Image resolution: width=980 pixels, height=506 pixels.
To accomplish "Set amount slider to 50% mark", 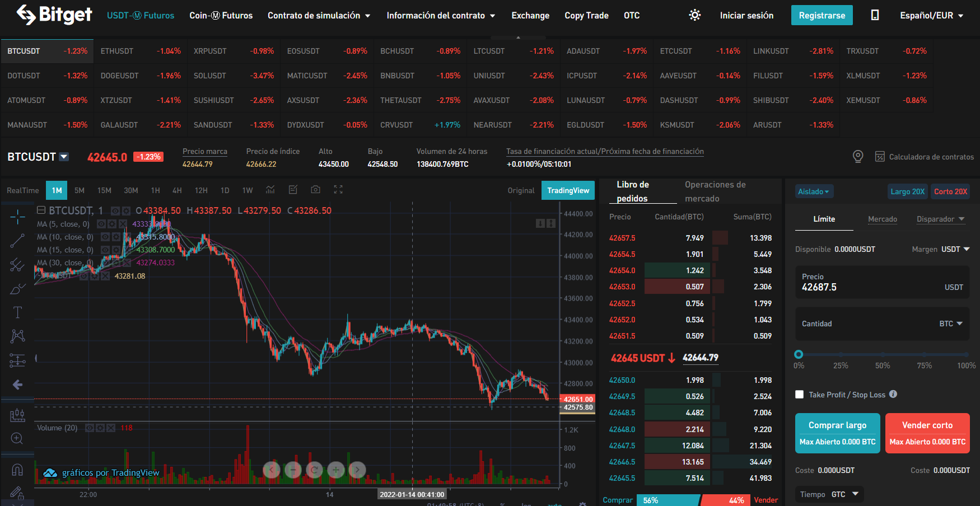I will (x=883, y=354).
